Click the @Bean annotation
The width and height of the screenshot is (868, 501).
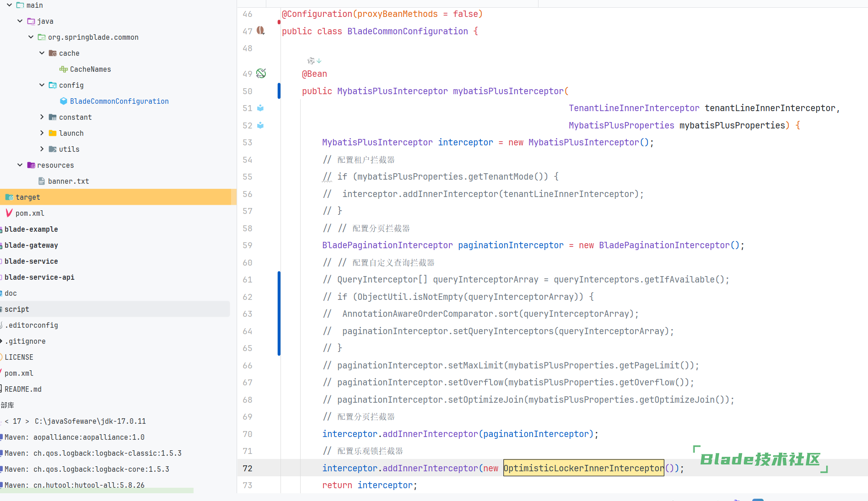click(x=314, y=74)
